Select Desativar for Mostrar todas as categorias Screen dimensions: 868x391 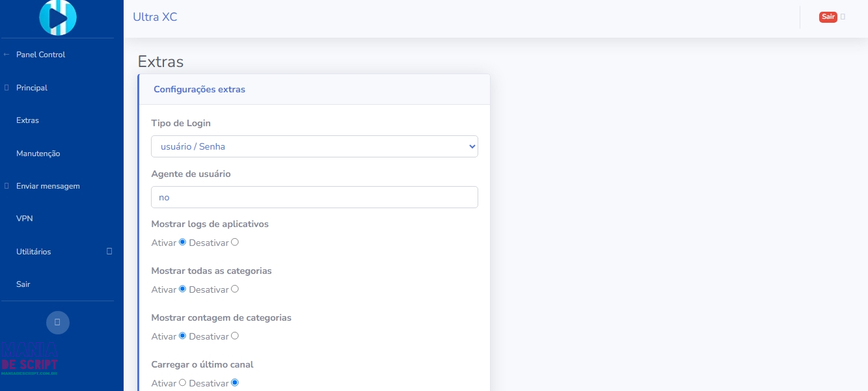click(x=235, y=289)
